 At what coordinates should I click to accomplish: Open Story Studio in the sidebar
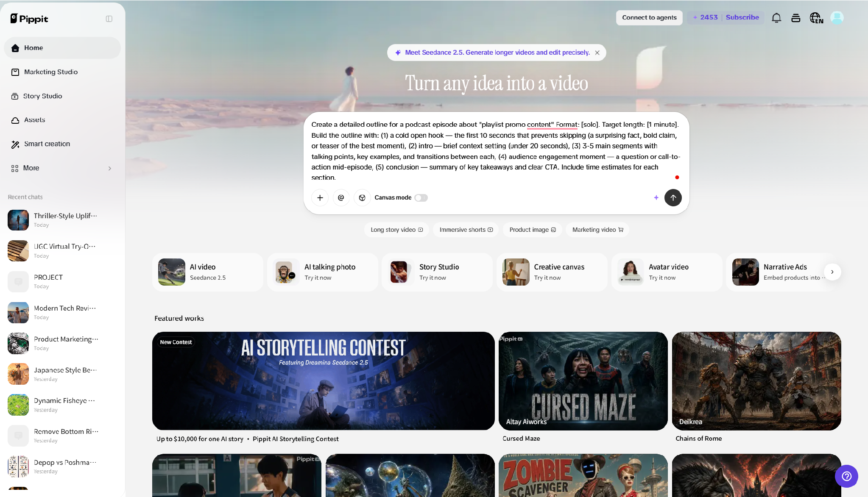(62, 96)
